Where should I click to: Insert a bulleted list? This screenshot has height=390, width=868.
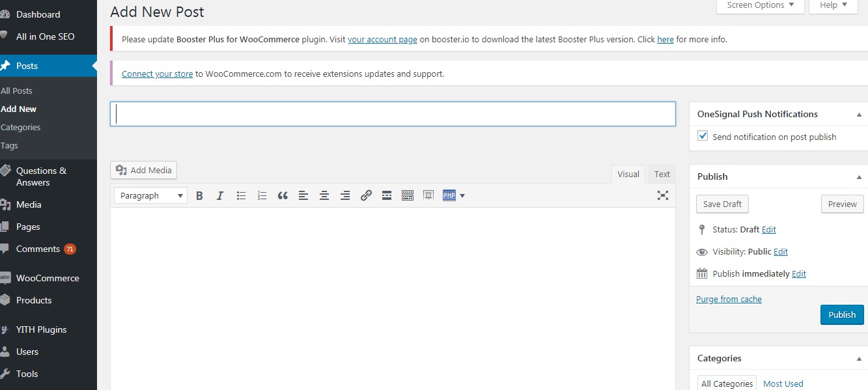(x=241, y=195)
